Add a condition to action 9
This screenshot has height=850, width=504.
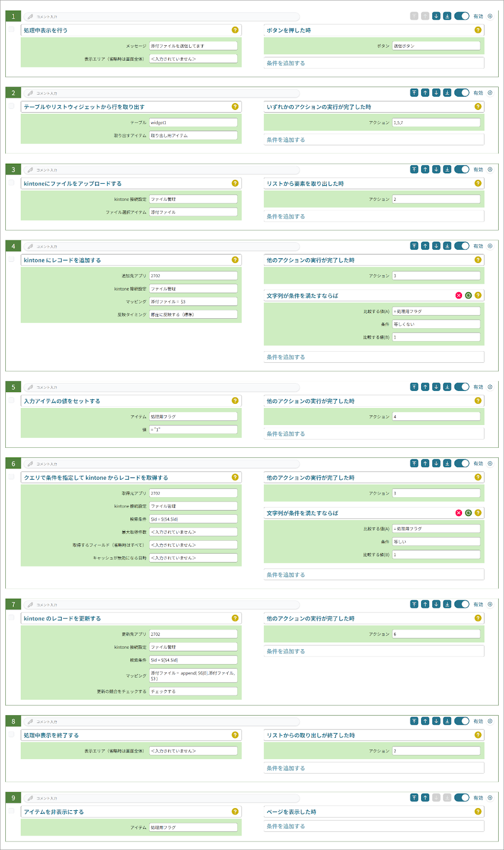pos(374,826)
